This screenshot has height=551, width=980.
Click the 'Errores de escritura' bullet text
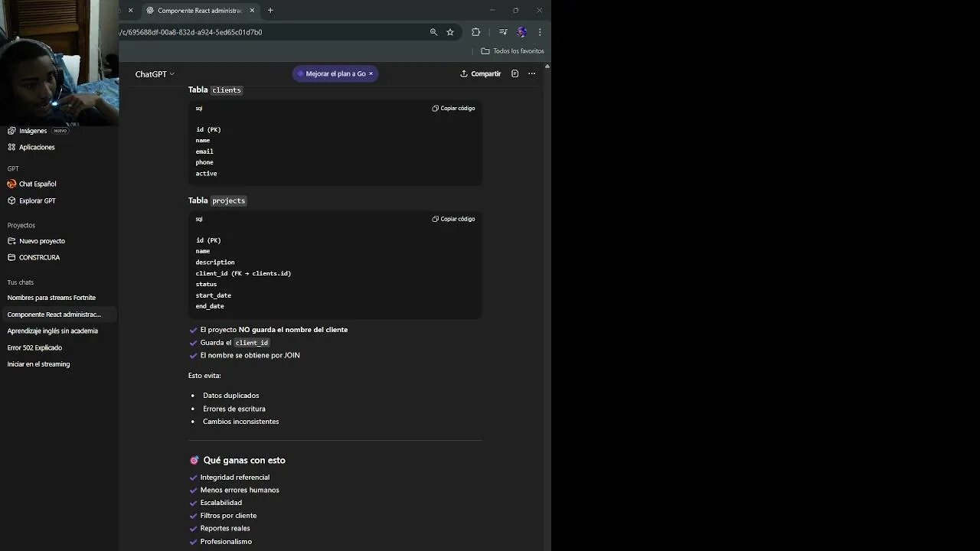[234, 409]
